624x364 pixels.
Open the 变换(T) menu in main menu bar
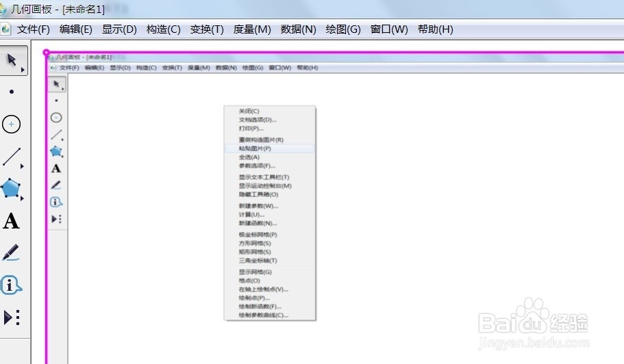click(x=207, y=29)
